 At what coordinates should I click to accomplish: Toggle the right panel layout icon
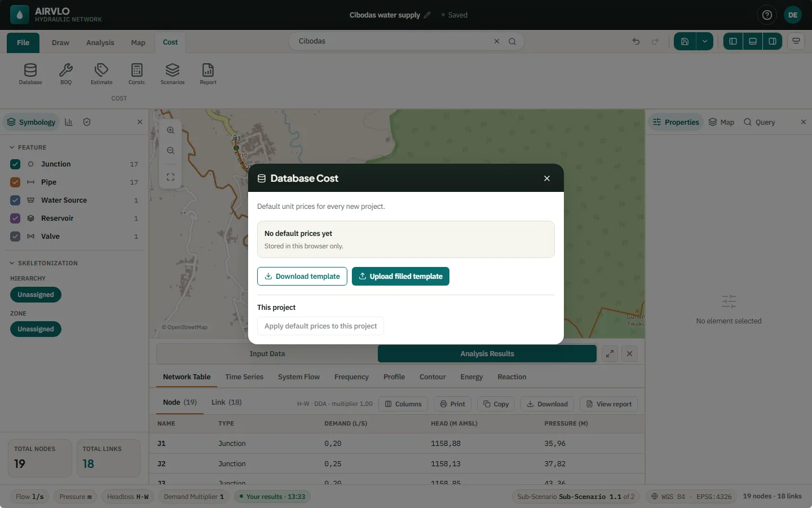[773, 41]
